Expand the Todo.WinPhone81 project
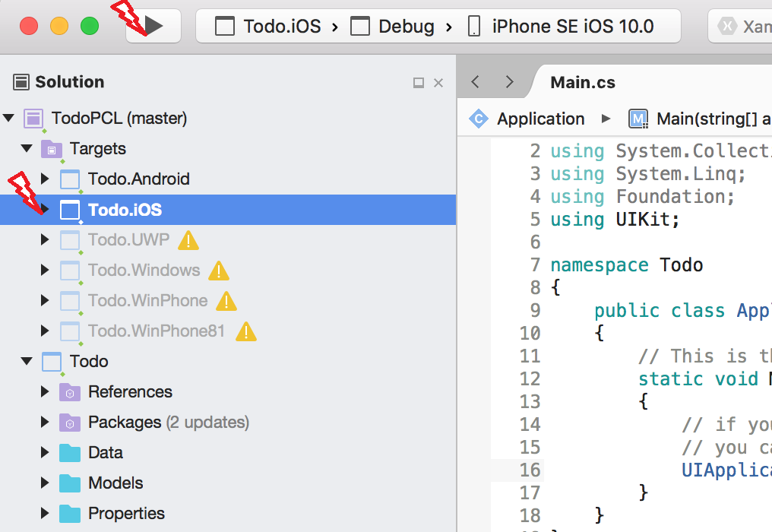 [x=45, y=331]
